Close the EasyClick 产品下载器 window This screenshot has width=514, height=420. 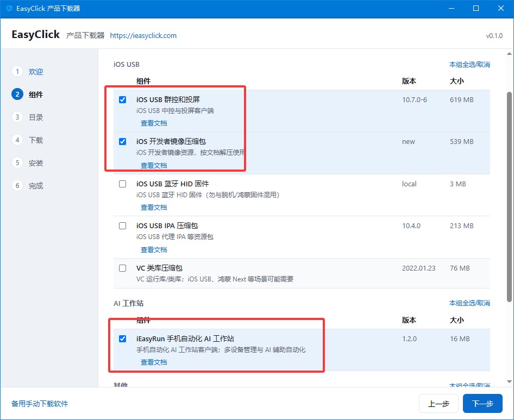coord(501,9)
